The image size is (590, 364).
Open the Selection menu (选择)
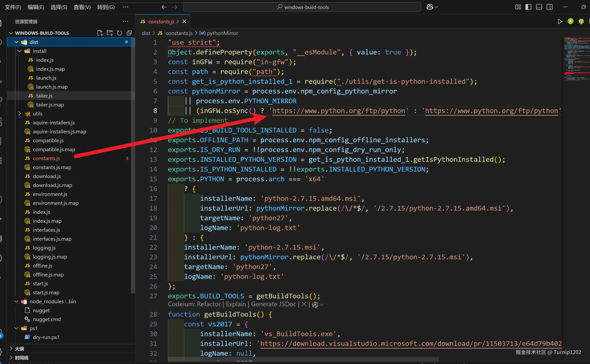click(x=59, y=7)
